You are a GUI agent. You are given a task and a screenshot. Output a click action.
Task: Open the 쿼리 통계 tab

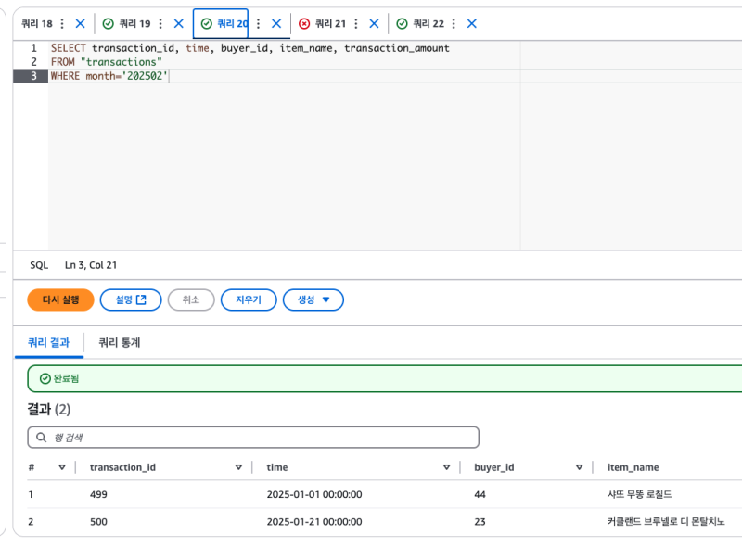120,343
